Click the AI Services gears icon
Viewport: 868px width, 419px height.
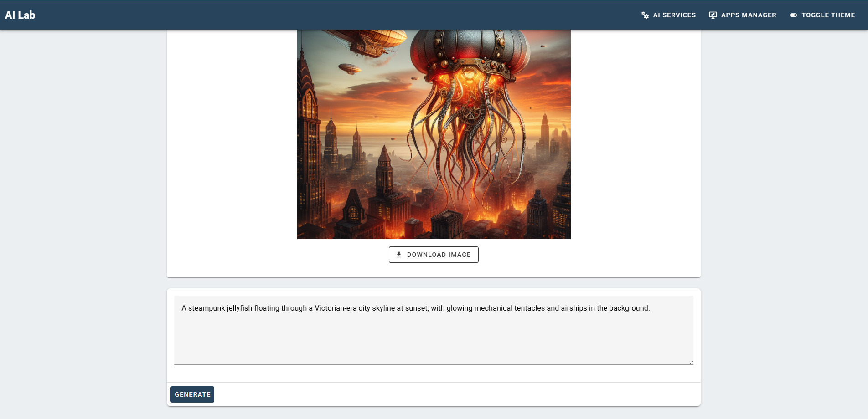click(645, 15)
